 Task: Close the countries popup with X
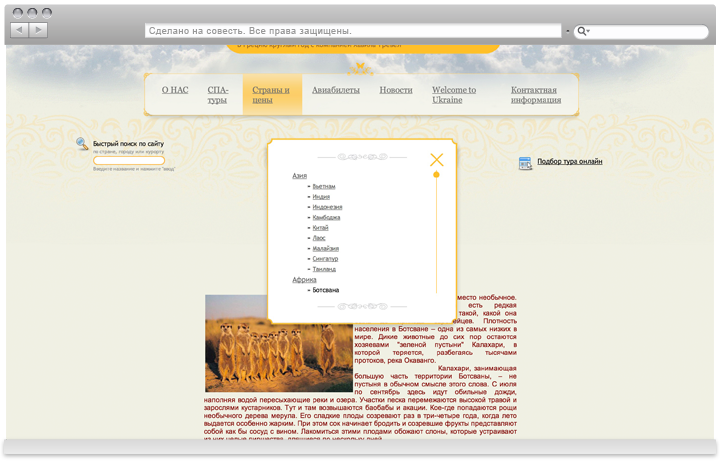coord(437,159)
